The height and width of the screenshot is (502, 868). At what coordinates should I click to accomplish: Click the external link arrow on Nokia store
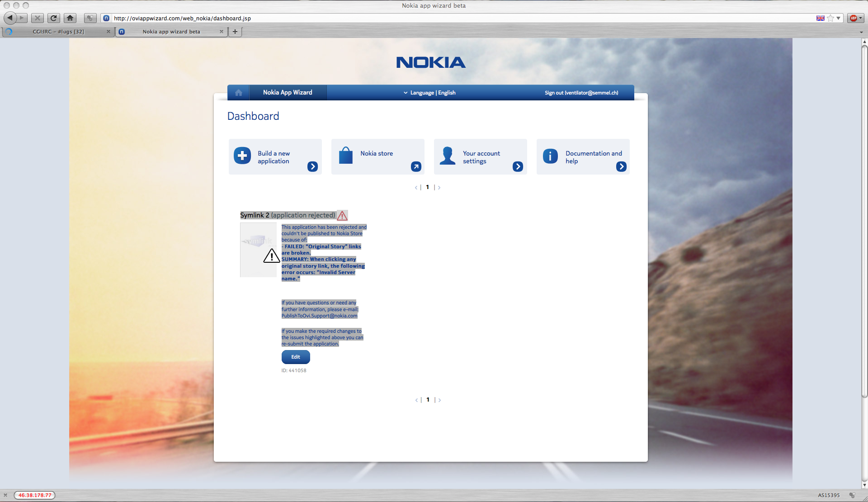point(416,166)
